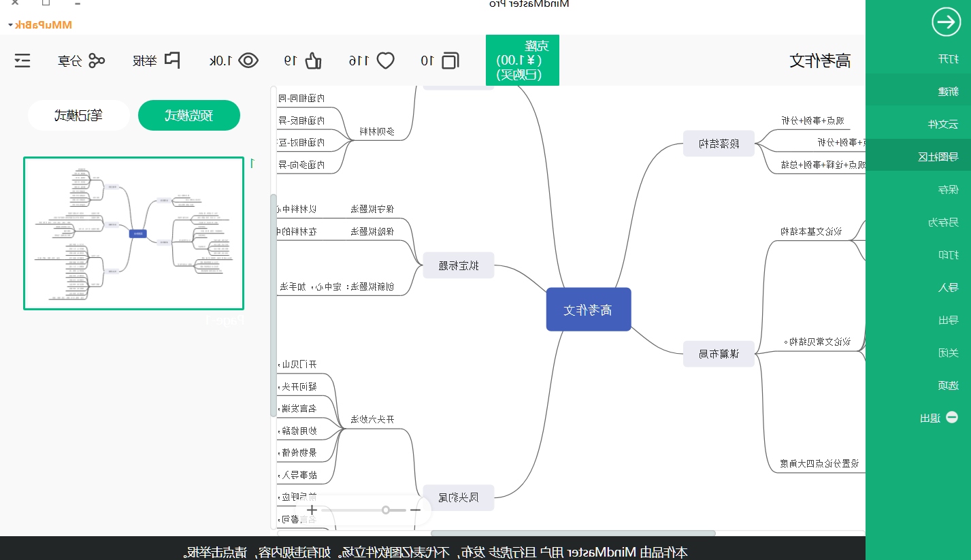971x560 pixels.
Task: Select the 保险拟题法 branch
Action: click(x=372, y=231)
